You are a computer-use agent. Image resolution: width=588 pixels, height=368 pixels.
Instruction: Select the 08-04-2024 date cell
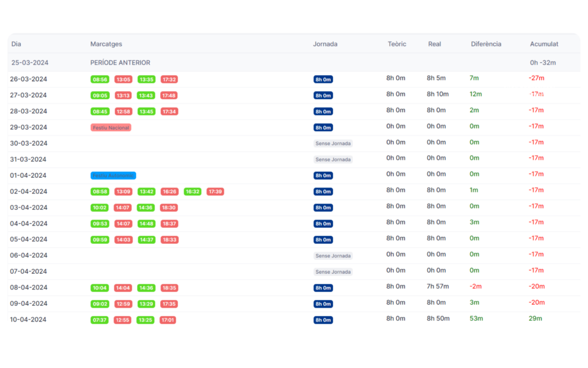[x=29, y=287]
